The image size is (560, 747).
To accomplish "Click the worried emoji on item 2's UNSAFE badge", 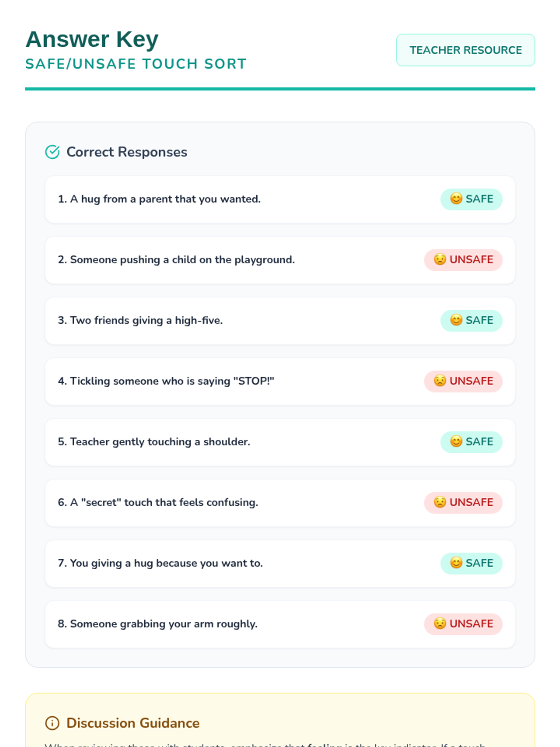I will (x=440, y=260).
